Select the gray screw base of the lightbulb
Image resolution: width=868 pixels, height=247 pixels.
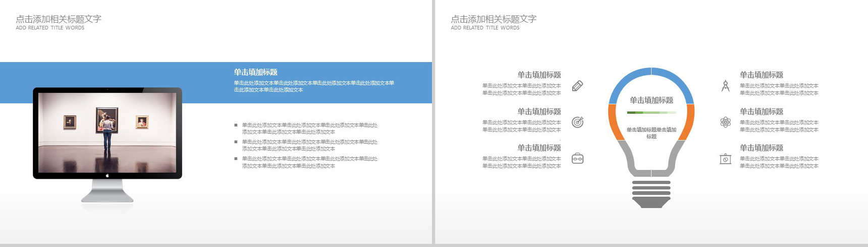(651, 194)
